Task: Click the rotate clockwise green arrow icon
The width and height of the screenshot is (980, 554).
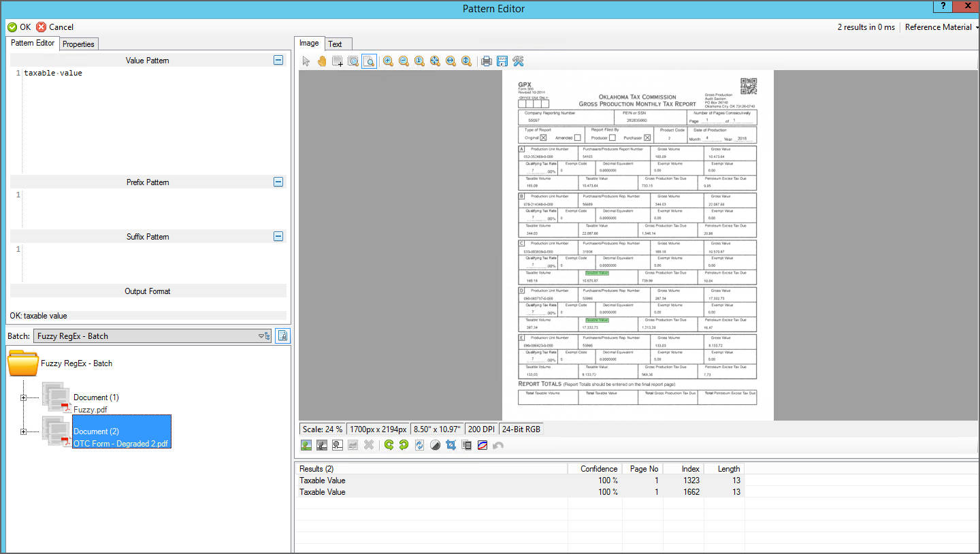Action: tap(404, 445)
